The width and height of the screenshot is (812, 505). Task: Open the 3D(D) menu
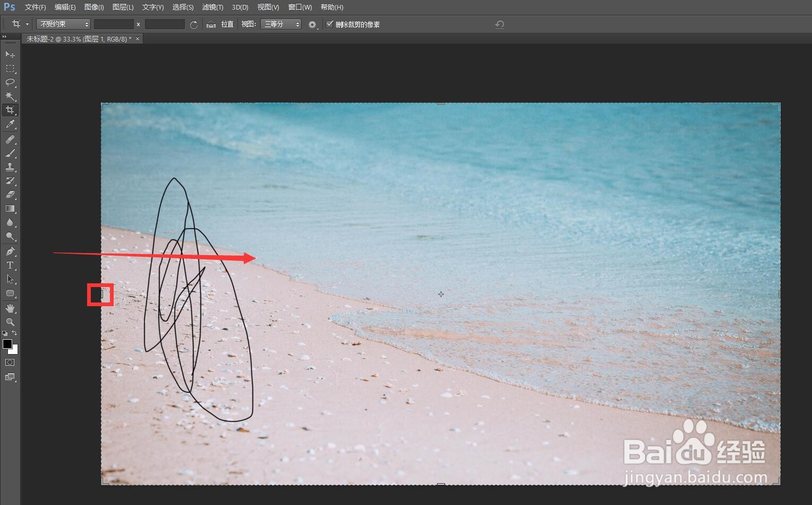click(x=240, y=7)
